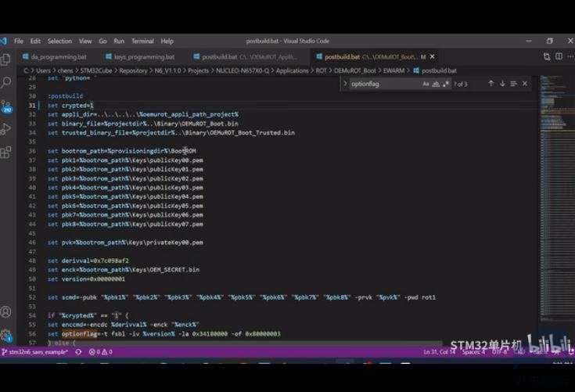Toggle Match Case in find widget
The image size is (575, 392).
click(x=426, y=84)
